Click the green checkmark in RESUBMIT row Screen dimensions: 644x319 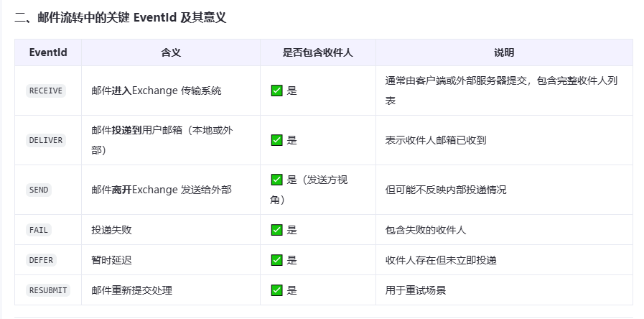277,290
